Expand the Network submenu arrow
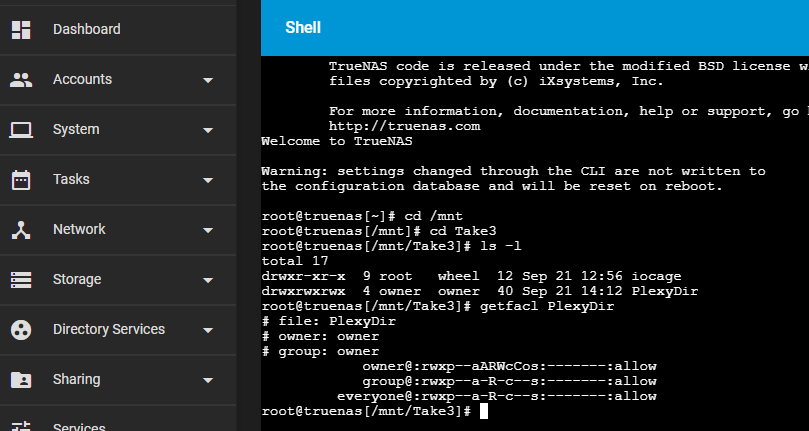The image size is (809, 431). (208, 230)
